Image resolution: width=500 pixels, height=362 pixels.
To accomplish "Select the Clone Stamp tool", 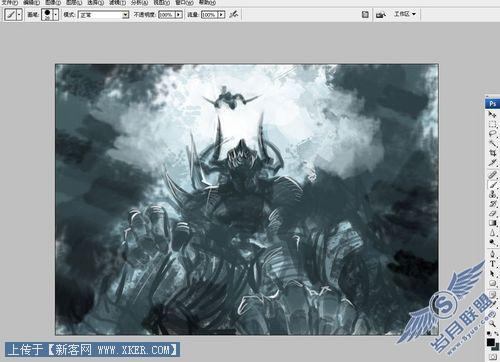I will 492,194.
